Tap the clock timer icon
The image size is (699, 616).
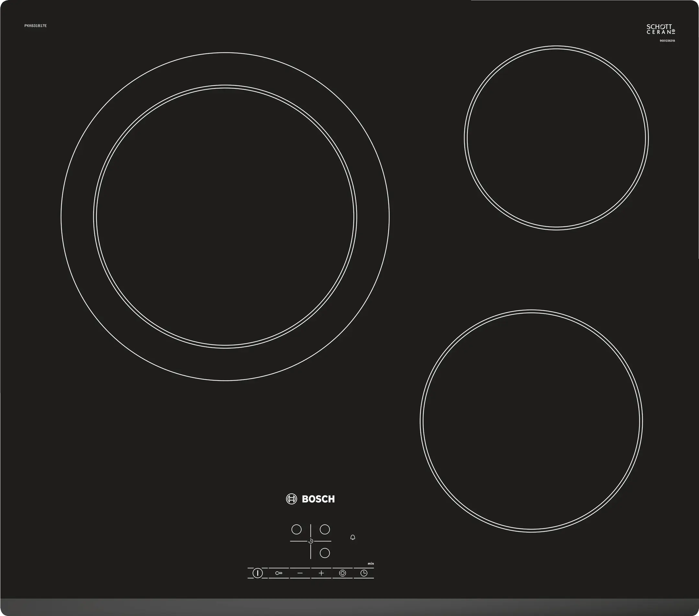coord(364,573)
